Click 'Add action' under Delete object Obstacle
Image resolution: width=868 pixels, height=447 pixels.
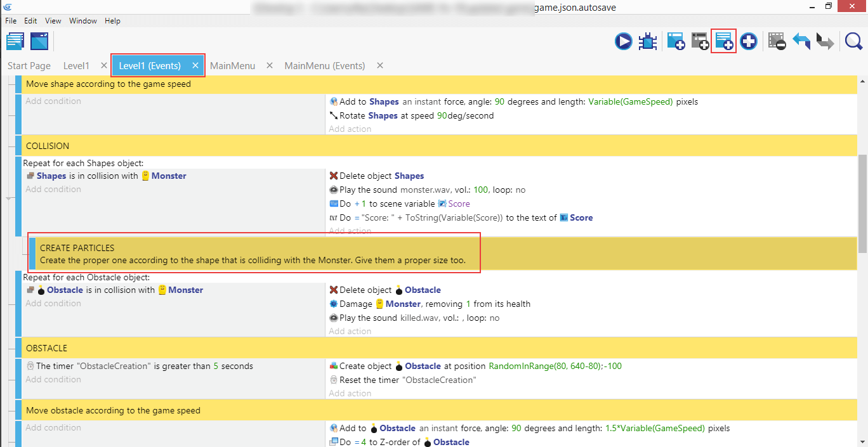pos(350,331)
